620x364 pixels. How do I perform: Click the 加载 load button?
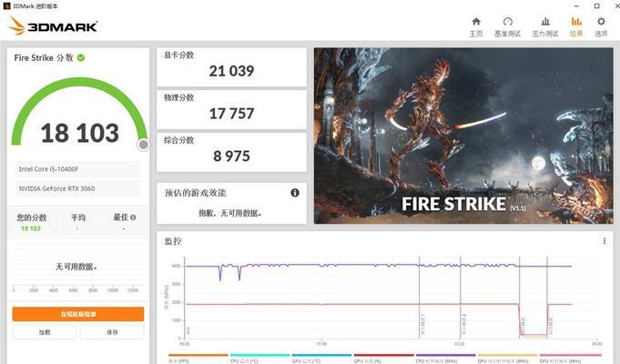click(45, 332)
